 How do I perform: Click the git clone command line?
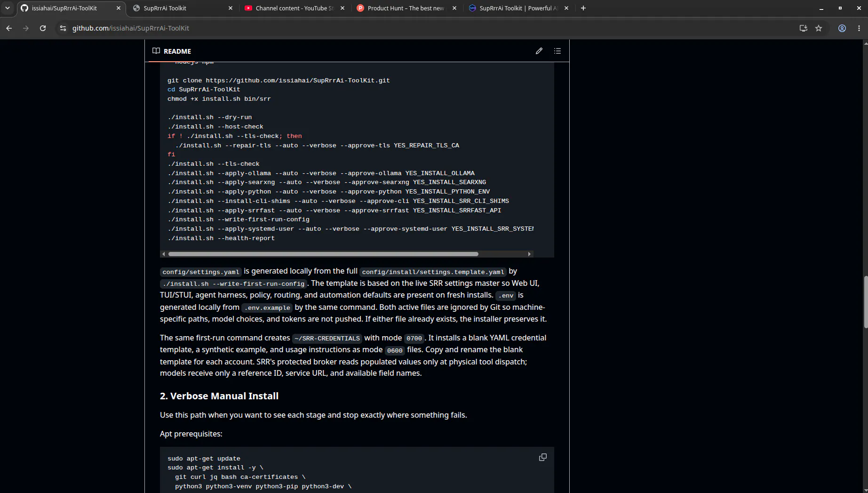279,81
